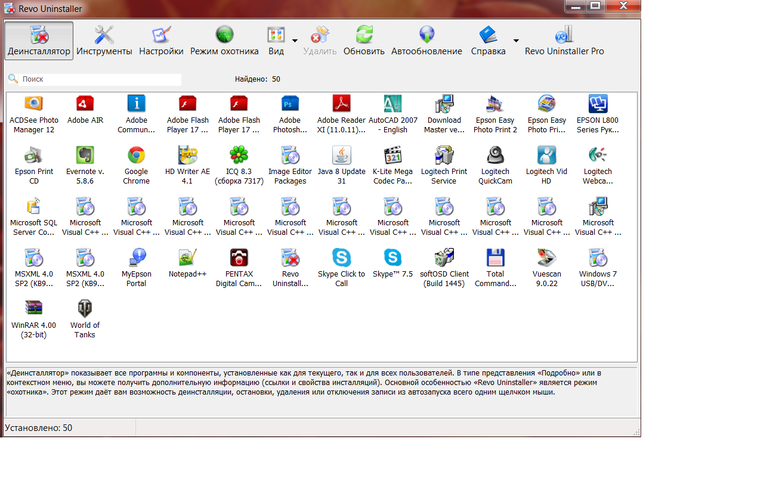Screen dimensions: 770x481
Task: Select Epson Easy Photo Print 2
Action: click(495, 114)
